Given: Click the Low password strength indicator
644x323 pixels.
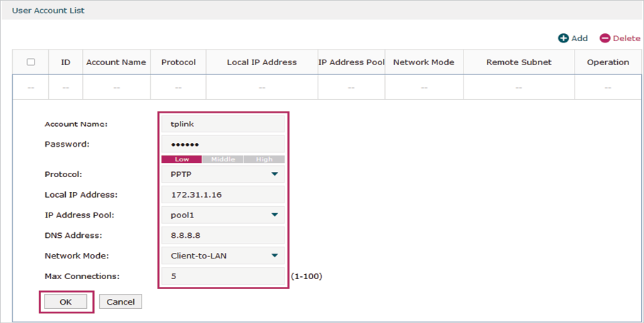Looking at the screenshot, I should click(182, 159).
